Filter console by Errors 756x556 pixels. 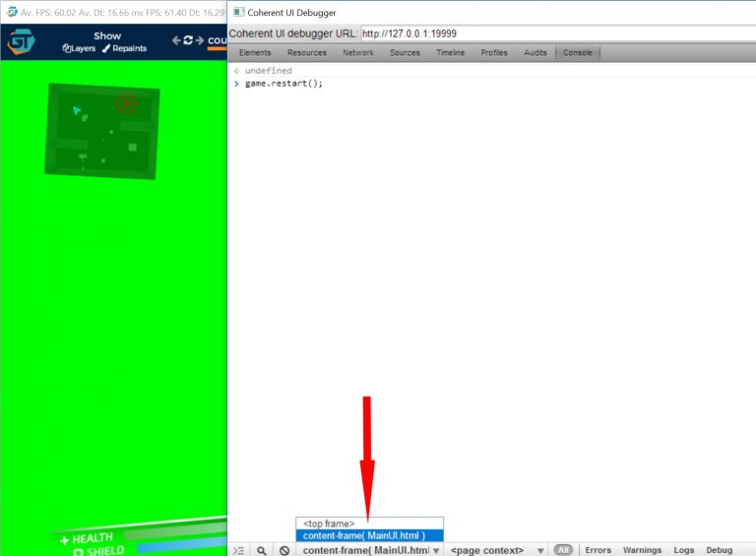598,550
